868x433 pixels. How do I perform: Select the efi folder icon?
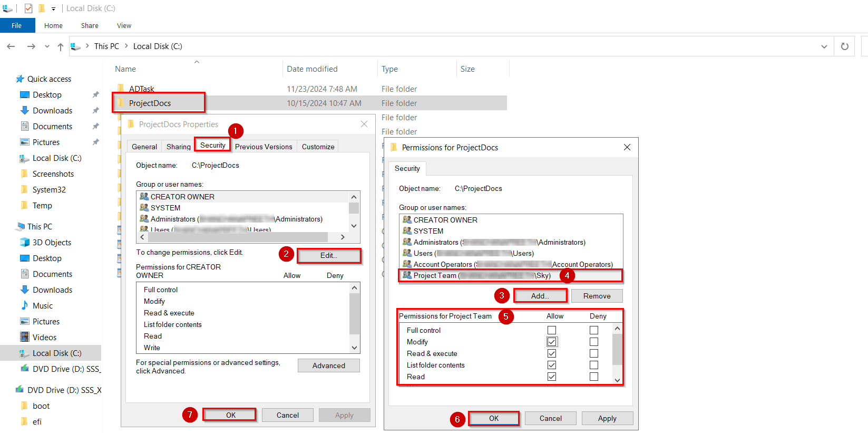pos(24,422)
